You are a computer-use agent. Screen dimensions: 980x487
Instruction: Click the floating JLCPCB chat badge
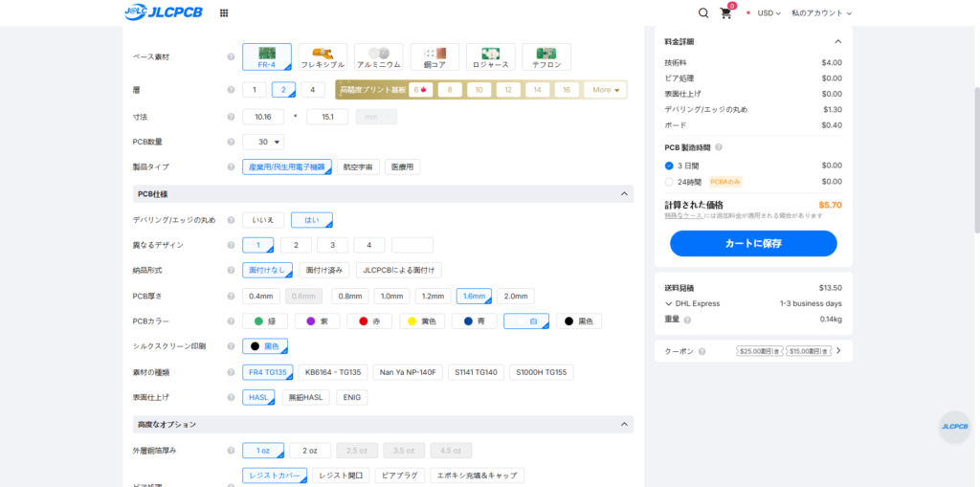point(954,427)
